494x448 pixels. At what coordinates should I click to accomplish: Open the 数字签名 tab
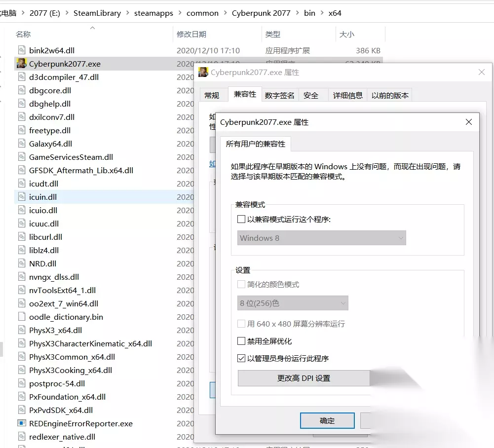(x=279, y=95)
